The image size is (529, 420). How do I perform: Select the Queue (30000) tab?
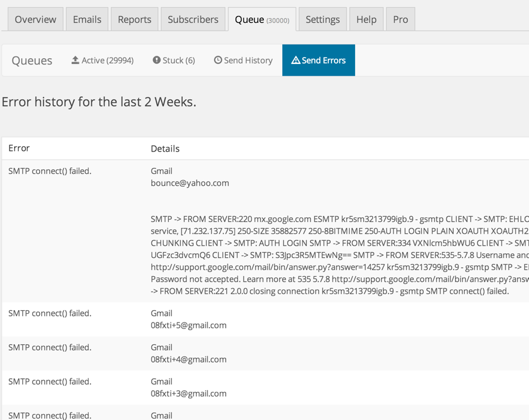pos(262,19)
